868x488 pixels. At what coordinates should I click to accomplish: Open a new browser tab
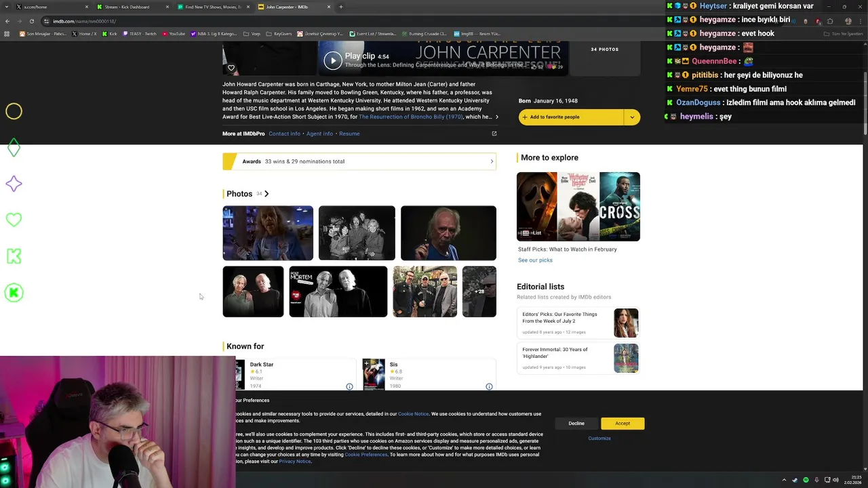(x=341, y=7)
